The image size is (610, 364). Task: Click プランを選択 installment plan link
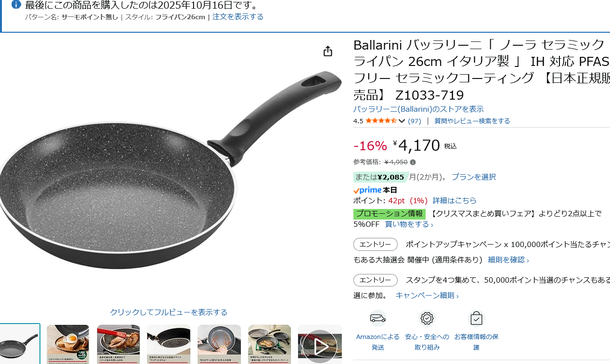474,177
